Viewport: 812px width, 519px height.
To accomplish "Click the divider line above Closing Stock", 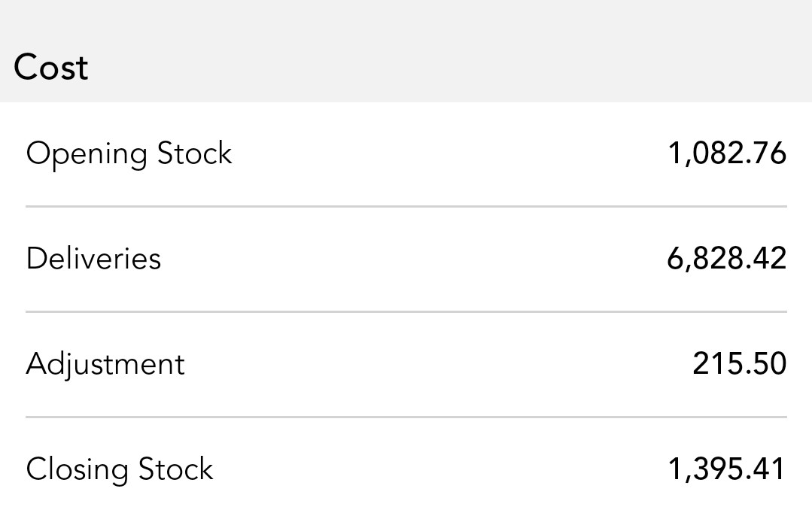I will pyautogui.click(x=406, y=417).
